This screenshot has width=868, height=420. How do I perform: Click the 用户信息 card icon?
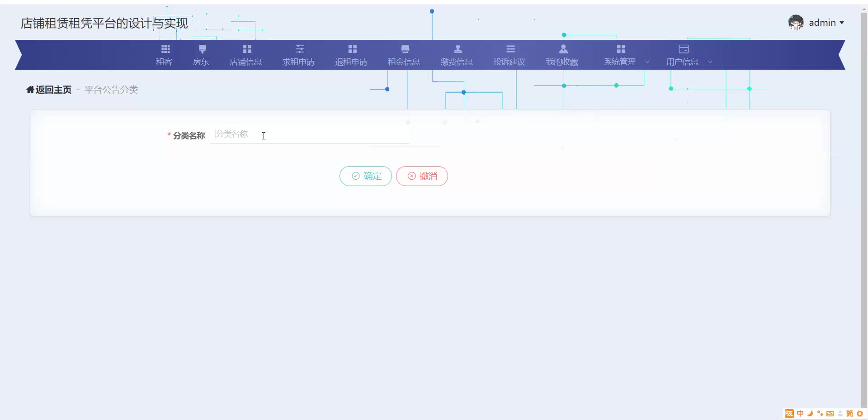tap(684, 49)
